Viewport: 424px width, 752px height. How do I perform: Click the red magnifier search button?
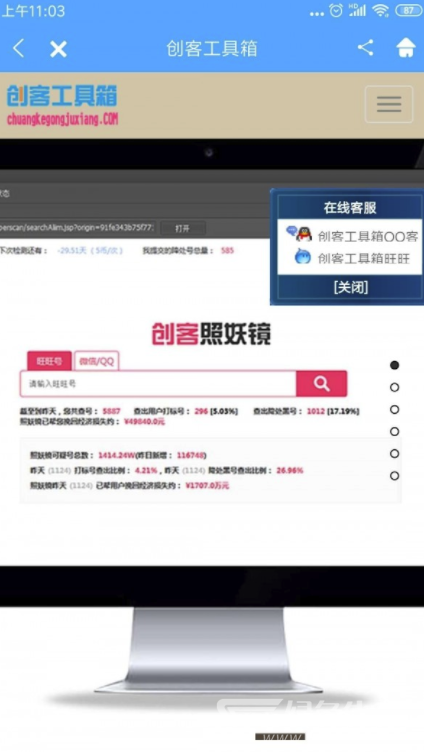pos(321,383)
